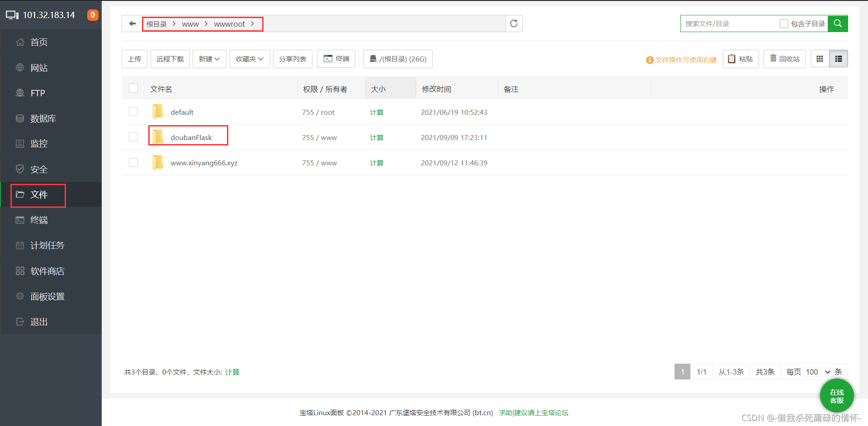
Task: Click the 755 / root permission text
Action: (x=318, y=112)
